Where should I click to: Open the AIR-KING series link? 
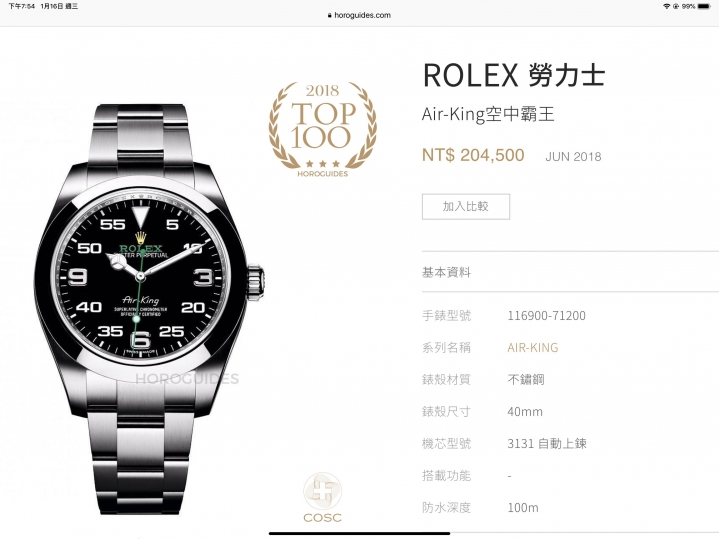533,348
